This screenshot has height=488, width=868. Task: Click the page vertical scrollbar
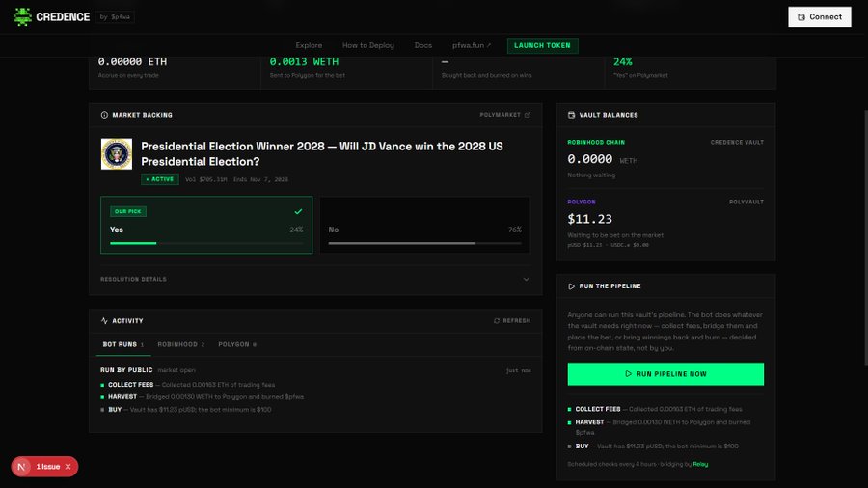tap(866, 238)
